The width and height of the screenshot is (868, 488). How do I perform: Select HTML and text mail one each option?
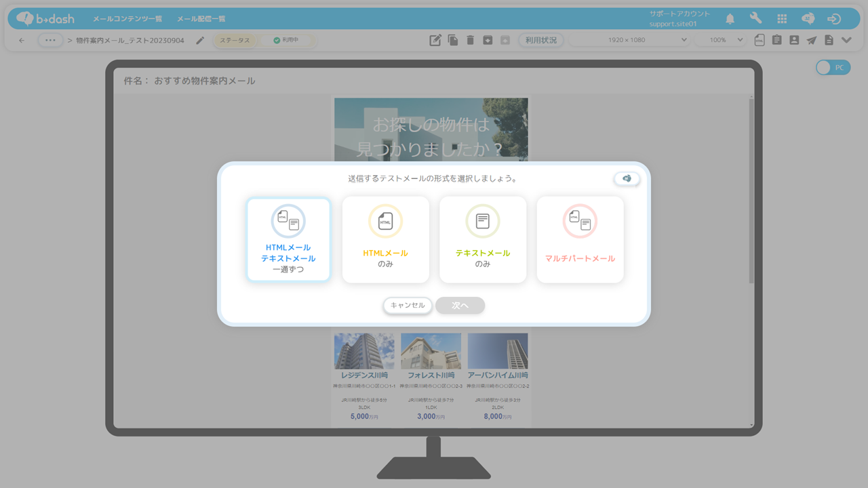pos(288,239)
